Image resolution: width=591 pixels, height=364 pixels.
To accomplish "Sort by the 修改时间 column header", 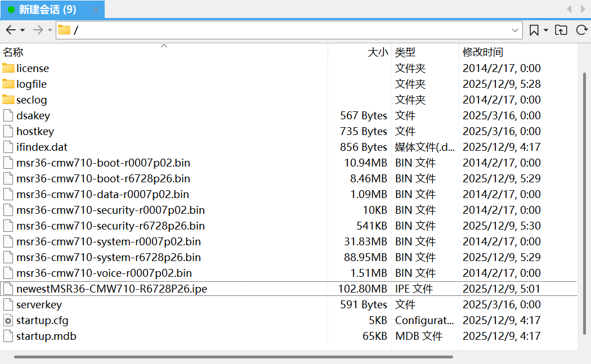I will (482, 52).
